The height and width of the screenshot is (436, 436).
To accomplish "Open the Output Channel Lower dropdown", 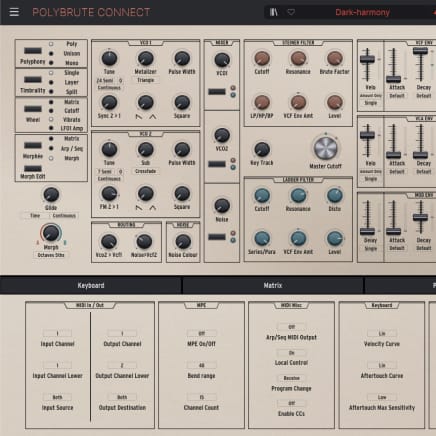I will tap(122, 365).
